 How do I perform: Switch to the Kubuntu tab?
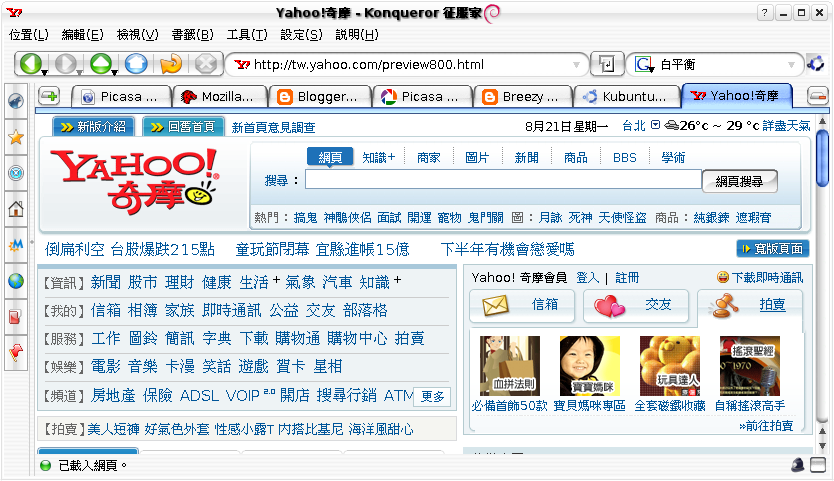click(626, 97)
